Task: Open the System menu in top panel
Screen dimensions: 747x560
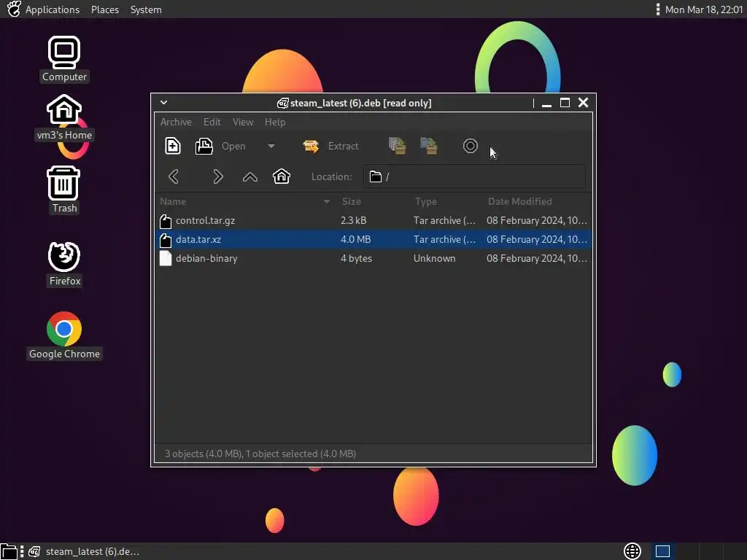Action: coord(146,9)
